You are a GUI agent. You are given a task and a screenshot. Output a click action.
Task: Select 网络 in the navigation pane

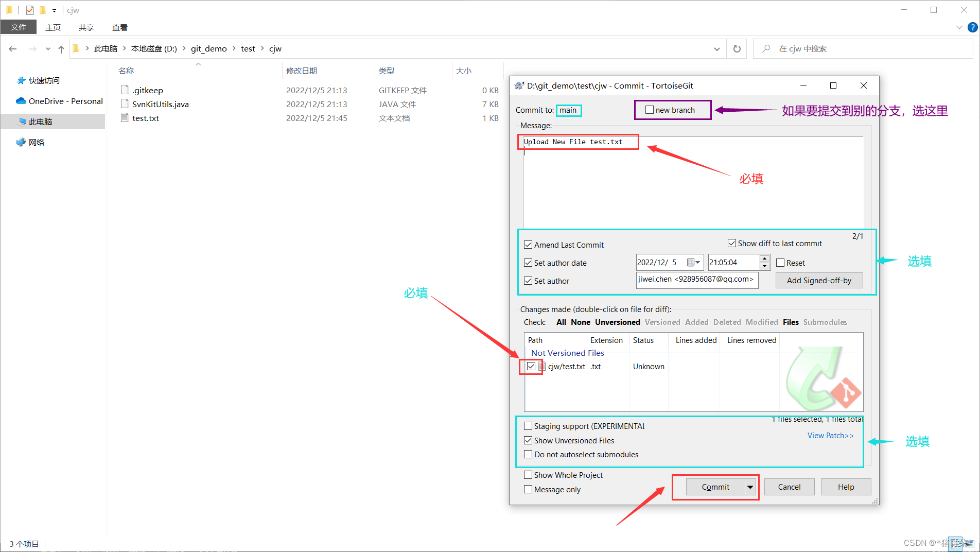click(x=36, y=143)
